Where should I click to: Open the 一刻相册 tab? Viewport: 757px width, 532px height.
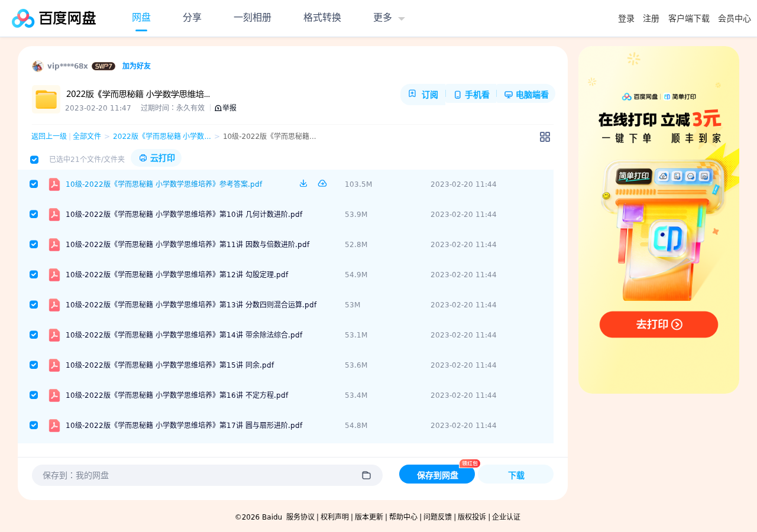coord(253,18)
